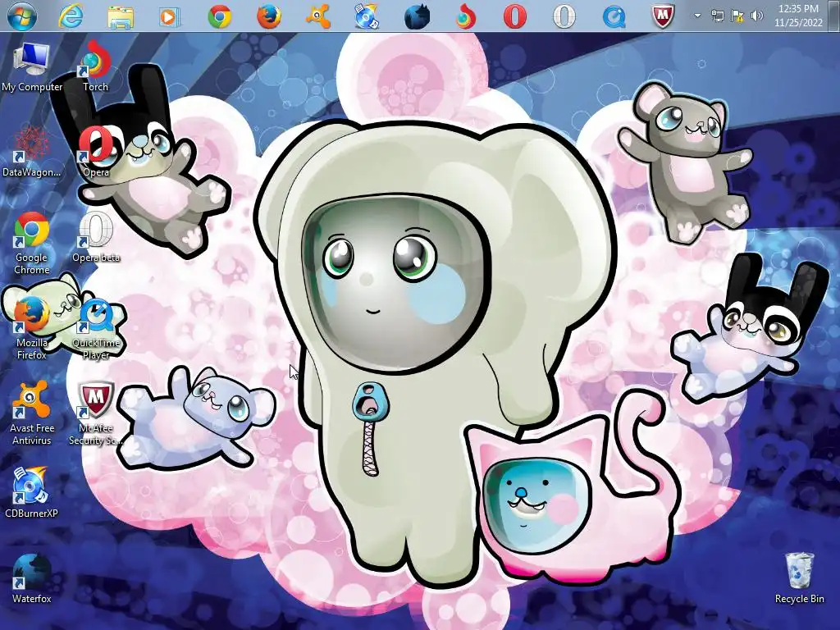Image resolution: width=840 pixels, height=630 pixels.
Task: Launch Firefox from the taskbar
Action: [x=269, y=16]
